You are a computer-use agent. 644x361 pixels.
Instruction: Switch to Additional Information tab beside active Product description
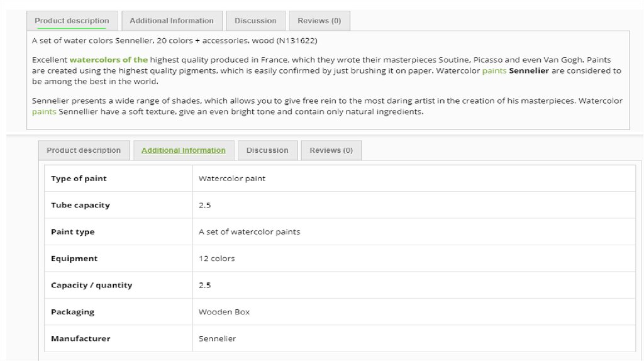(171, 21)
